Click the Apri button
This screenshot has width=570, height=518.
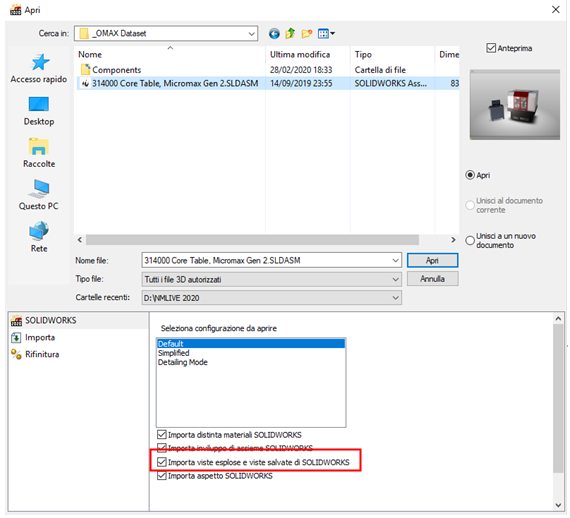pyautogui.click(x=433, y=261)
